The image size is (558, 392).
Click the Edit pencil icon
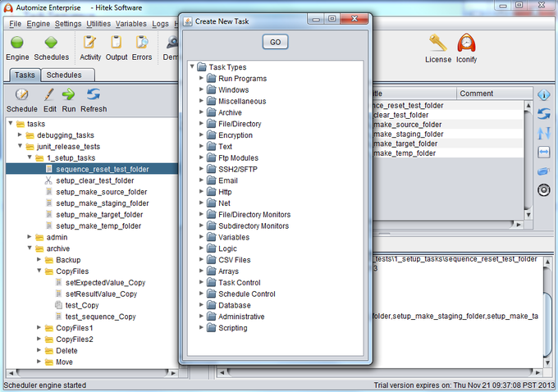pyautogui.click(x=49, y=94)
